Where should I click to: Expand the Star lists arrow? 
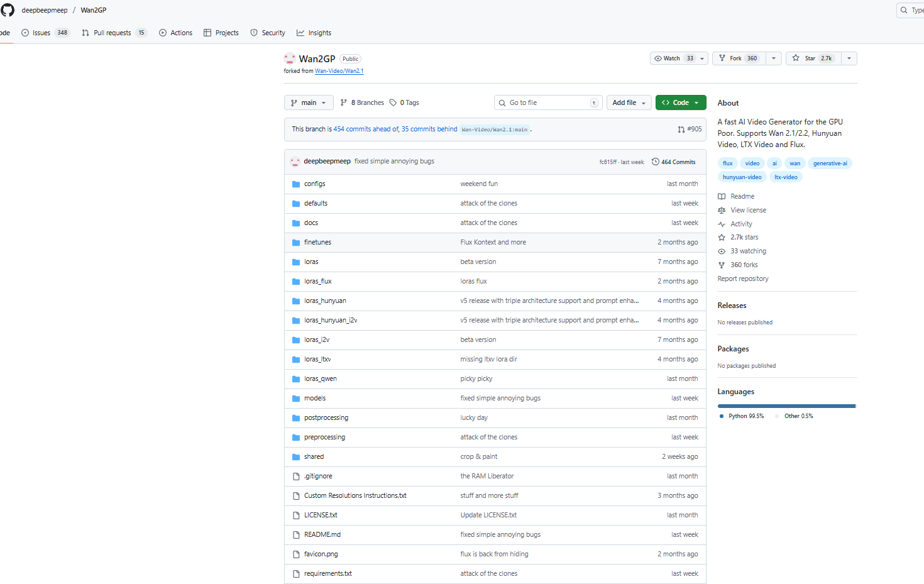(849, 58)
